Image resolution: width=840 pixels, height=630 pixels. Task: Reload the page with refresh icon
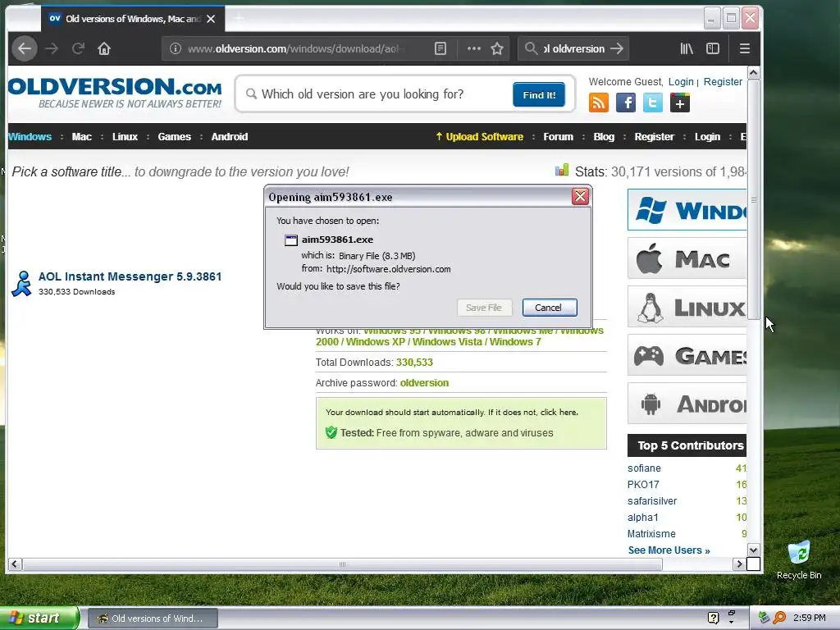coord(78,48)
